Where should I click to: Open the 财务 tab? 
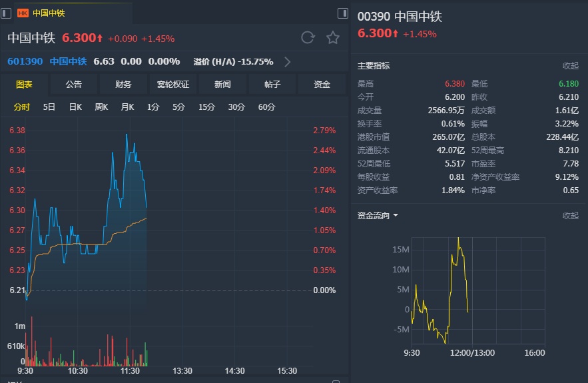(123, 85)
